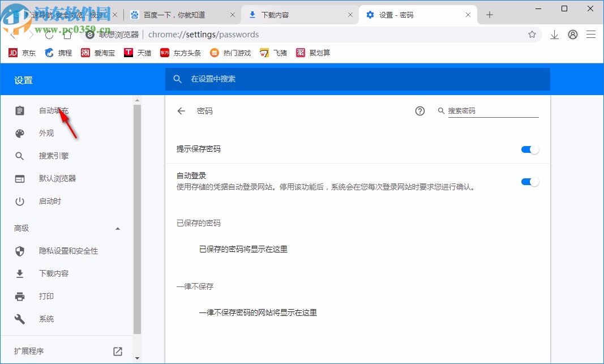
Task: Go back using the arrow beside 密码
Action: [x=181, y=111]
